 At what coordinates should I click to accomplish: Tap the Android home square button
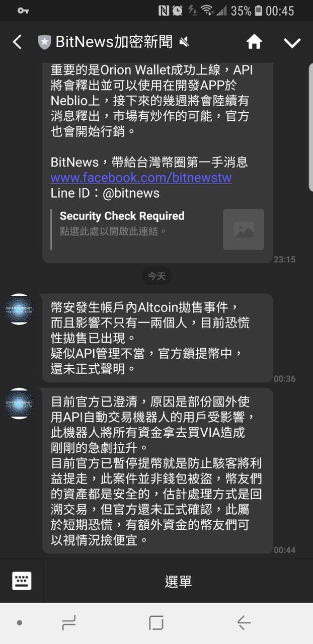coord(156,623)
